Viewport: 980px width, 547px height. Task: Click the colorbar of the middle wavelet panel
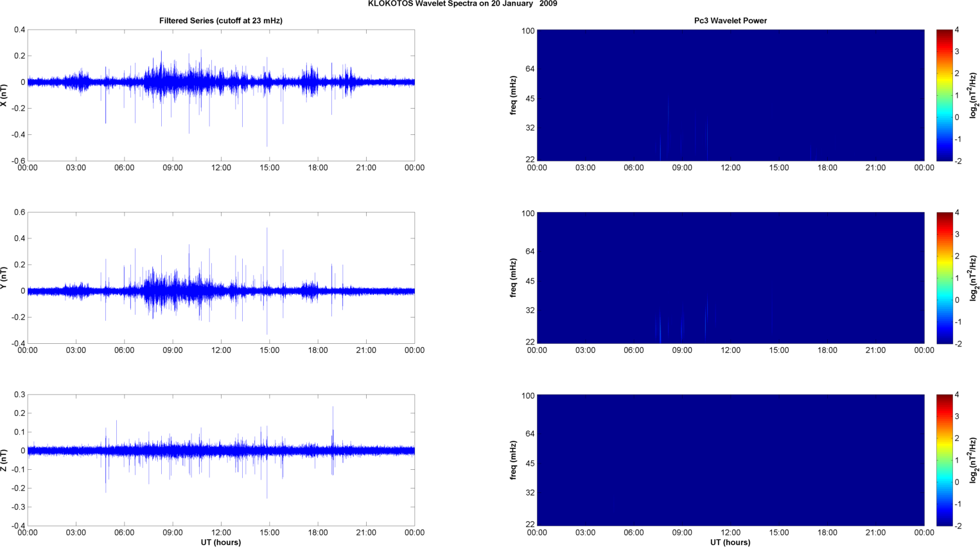click(x=944, y=278)
